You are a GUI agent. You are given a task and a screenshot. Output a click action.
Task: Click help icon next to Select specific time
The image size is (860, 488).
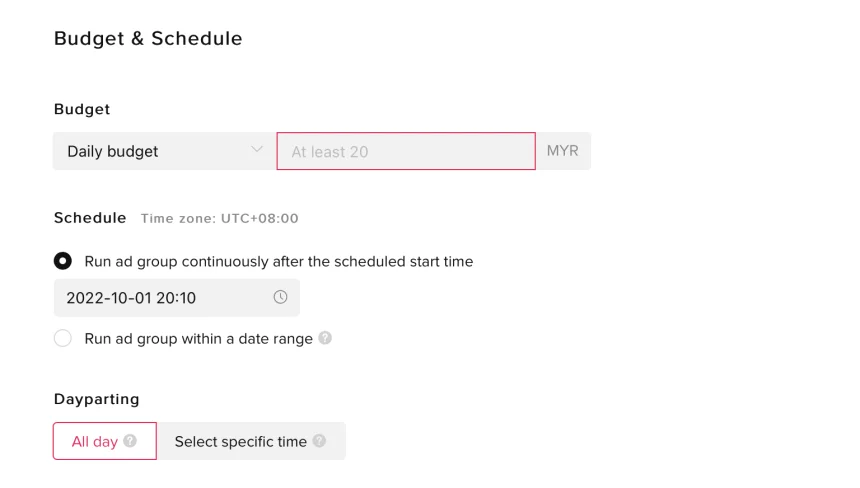tap(319, 441)
